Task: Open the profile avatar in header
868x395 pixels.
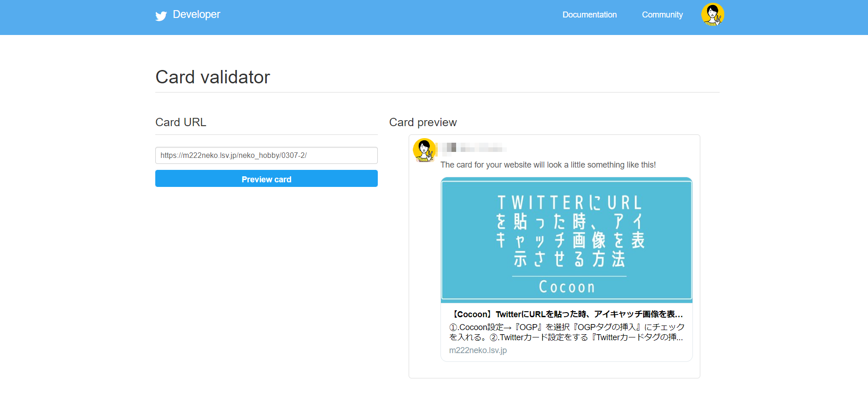Action: [x=712, y=14]
